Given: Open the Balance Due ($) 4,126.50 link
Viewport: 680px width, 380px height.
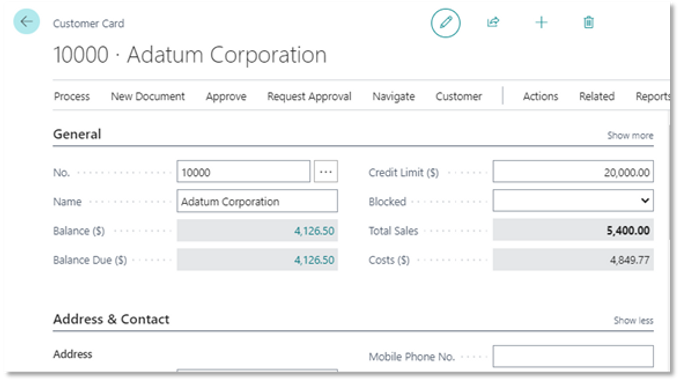Looking at the screenshot, I should pyautogui.click(x=314, y=260).
